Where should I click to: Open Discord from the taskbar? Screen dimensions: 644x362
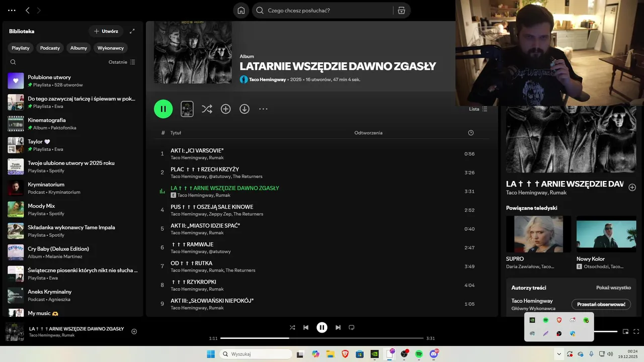(434, 354)
